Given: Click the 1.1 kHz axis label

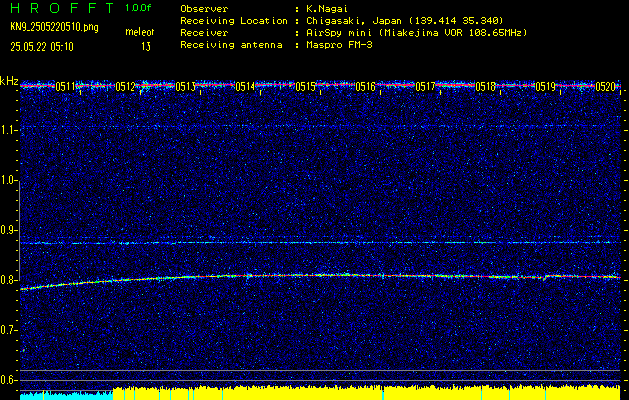Looking at the screenshot, I should (8, 130).
